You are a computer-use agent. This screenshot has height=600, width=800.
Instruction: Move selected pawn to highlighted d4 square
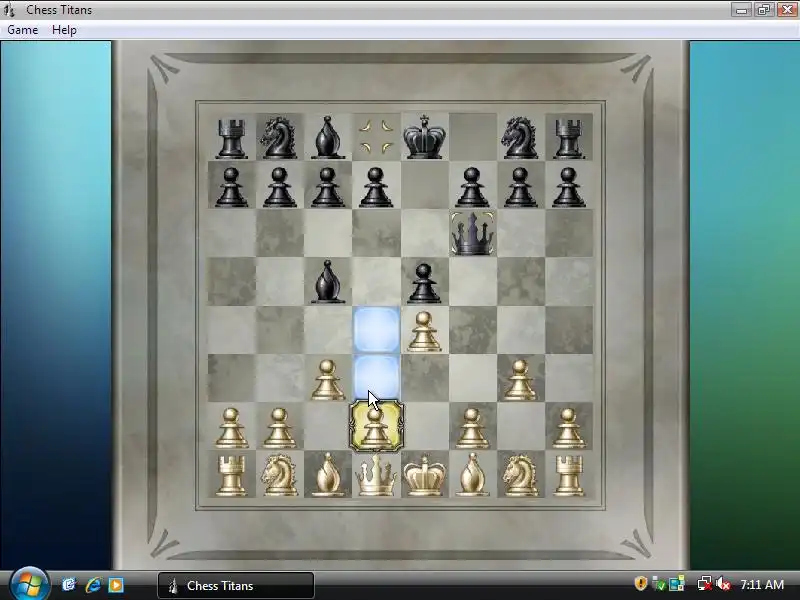377,330
